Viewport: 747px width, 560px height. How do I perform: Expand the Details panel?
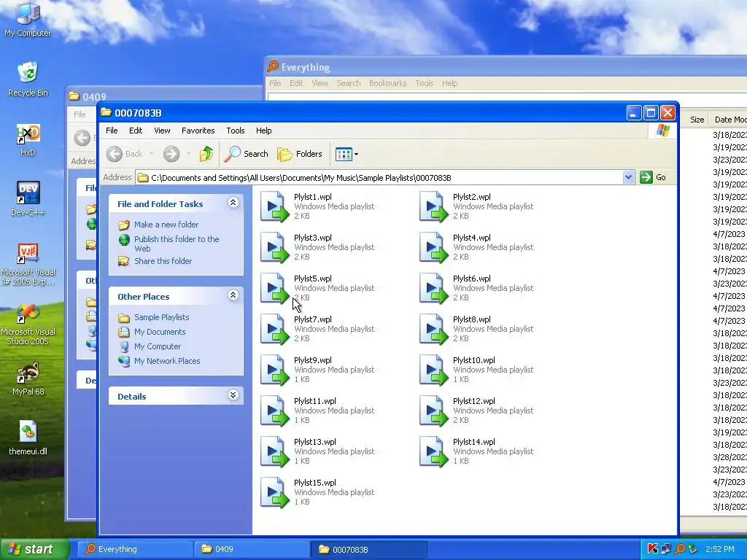point(233,395)
